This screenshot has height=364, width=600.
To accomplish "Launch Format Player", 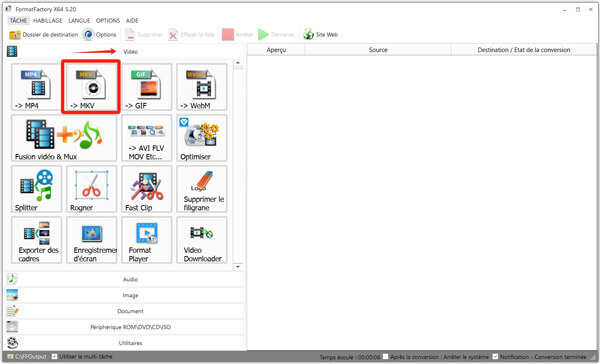I will coord(147,240).
